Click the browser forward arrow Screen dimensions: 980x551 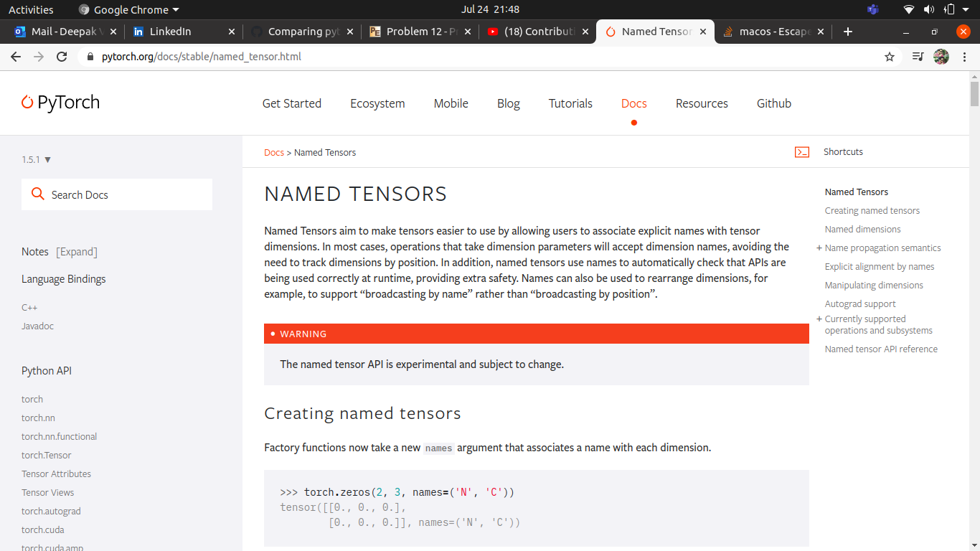[39, 57]
